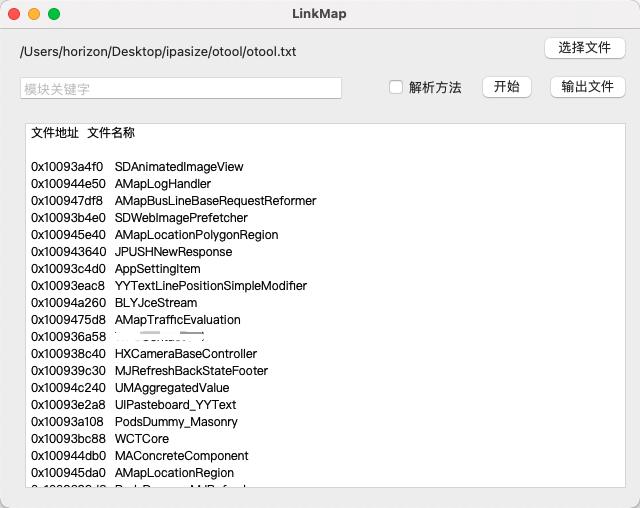This screenshot has width=640, height=508.
Task: Click the 选择文件 button
Action: click(584, 48)
